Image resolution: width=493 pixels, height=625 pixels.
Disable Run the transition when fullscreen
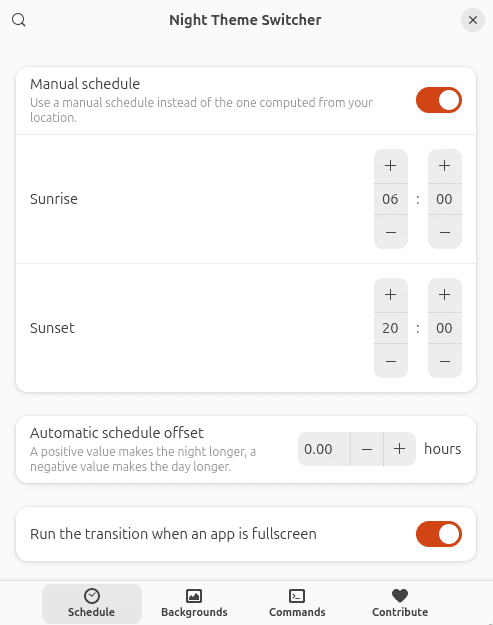click(439, 534)
